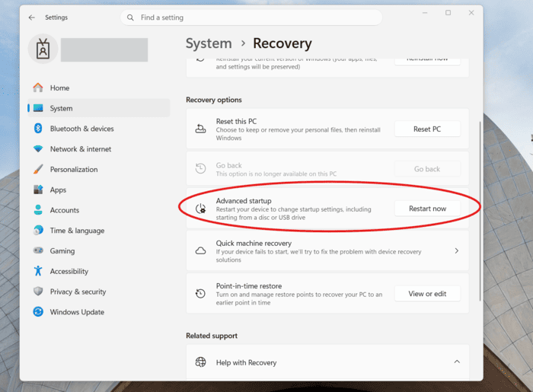Viewport: 533px width, 392px height.
Task: Click the Point-in-time restore clock icon
Action: pos(200,294)
